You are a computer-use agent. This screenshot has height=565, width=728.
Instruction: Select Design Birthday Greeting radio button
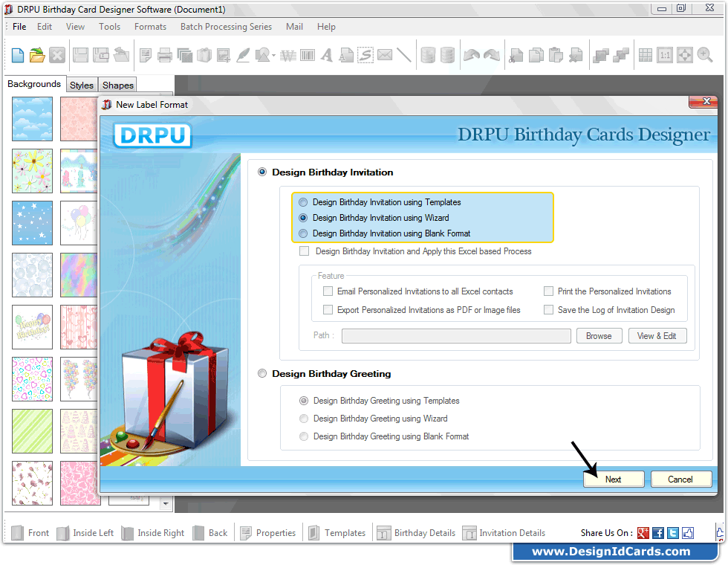pyautogui.click(x=262, y=373)
